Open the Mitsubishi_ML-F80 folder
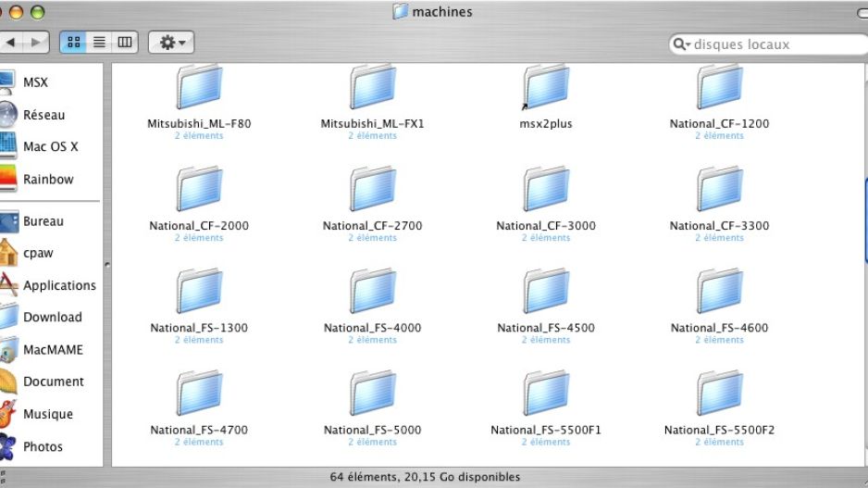The width and height of the screenshot is (868, 488). (199, 89)
